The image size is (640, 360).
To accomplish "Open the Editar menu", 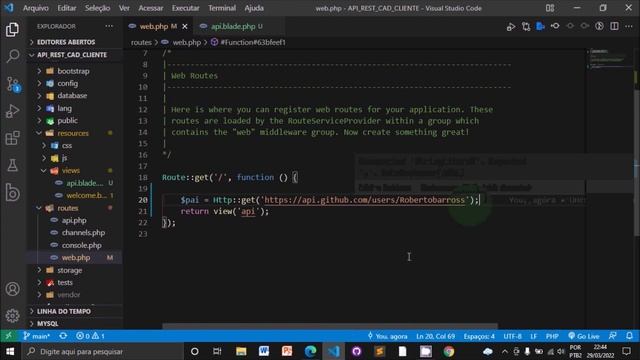I will point(67,8).
